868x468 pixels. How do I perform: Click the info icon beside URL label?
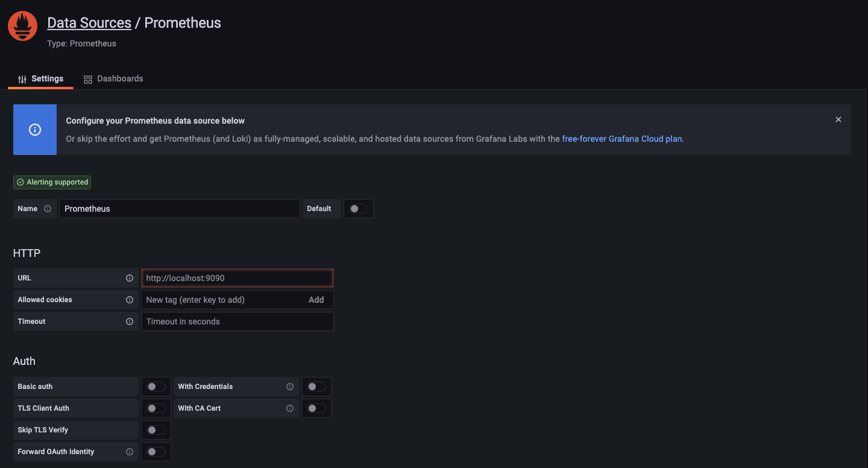pos(129,278)
